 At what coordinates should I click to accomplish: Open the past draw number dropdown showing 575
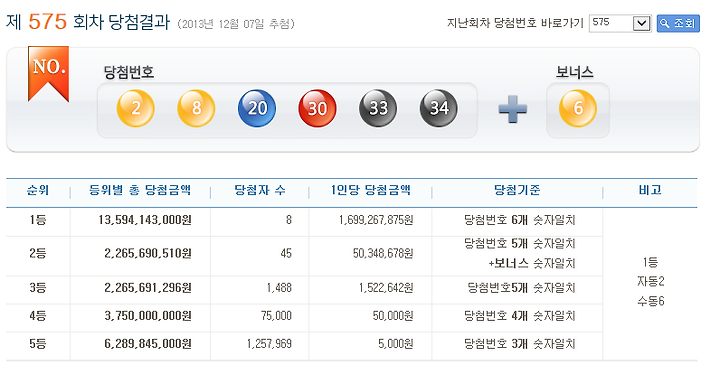620,23
